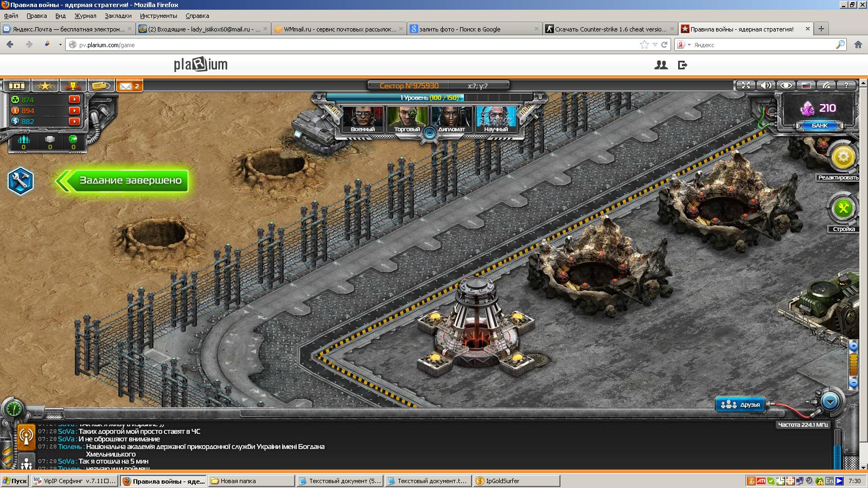Add credits with the red arrow beside 882
Screen dimensions: 868x488
74,121
